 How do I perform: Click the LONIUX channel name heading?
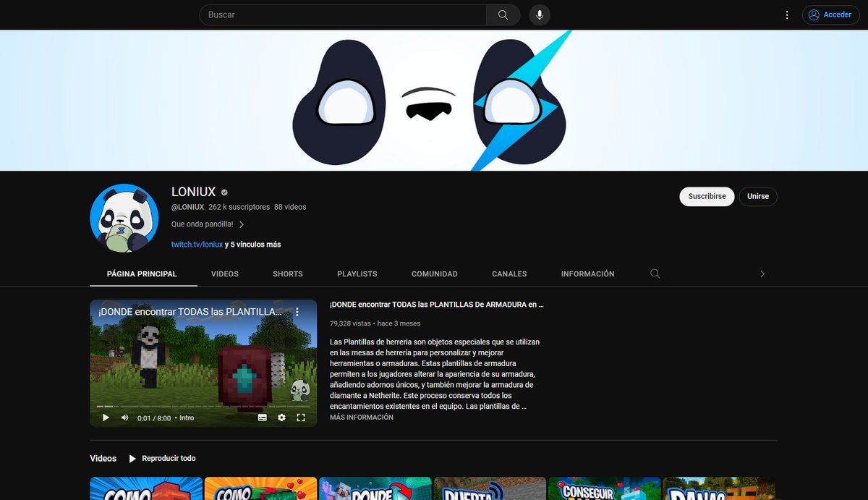pos(193,192)
